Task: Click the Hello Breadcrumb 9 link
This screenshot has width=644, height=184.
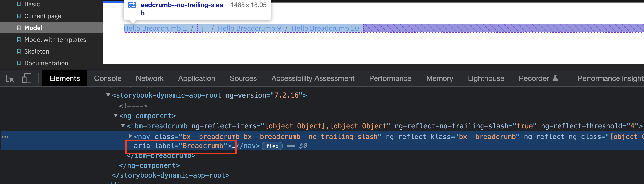Action: [251, 28]
